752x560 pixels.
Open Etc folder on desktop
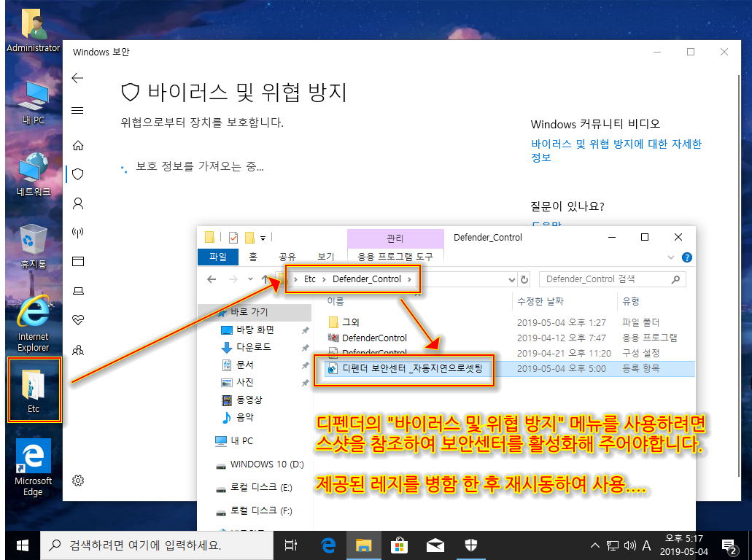pyautogui.click(x=34, y=391)
